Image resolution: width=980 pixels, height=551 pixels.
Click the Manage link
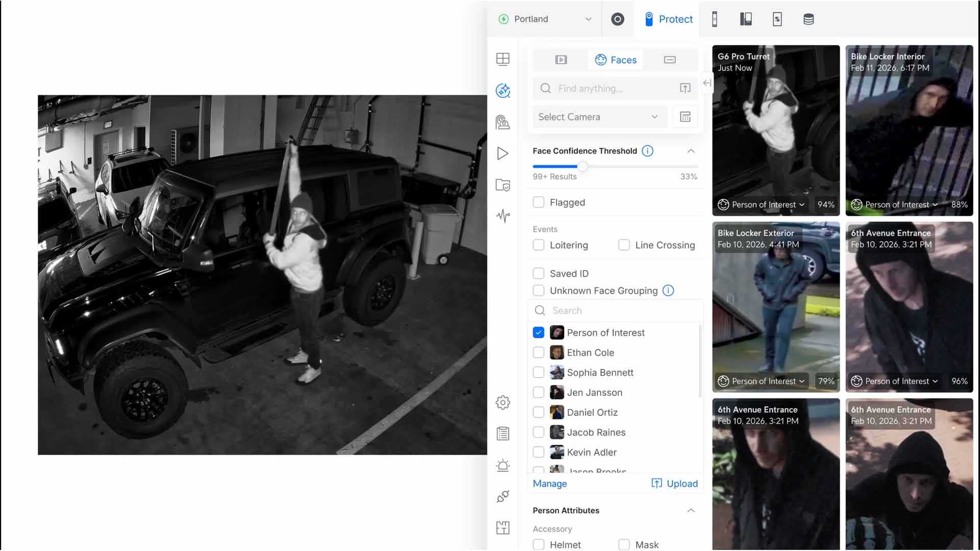[550, 484]
